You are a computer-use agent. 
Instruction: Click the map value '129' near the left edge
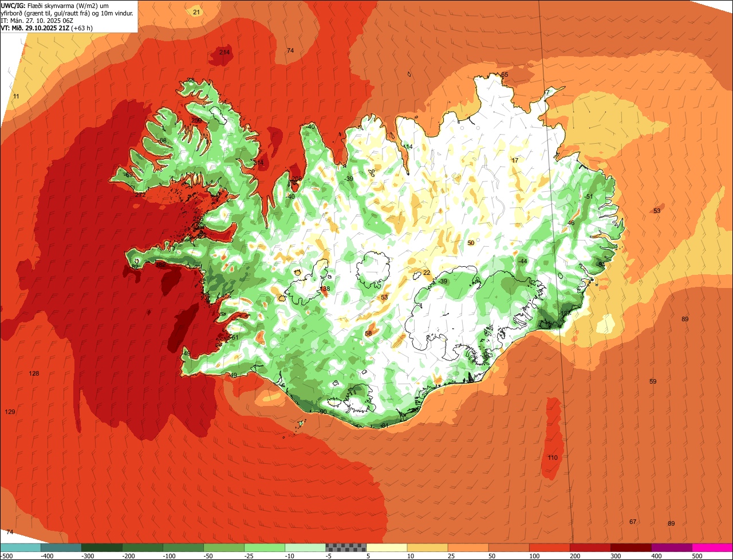click(x=10, y=412)
